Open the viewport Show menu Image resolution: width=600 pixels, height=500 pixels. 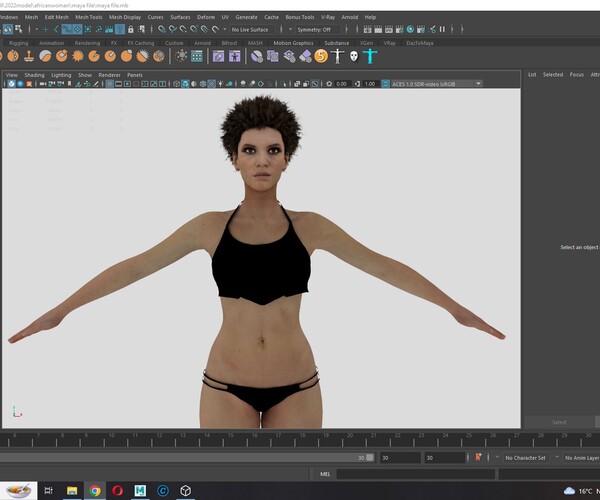(85, 75)
